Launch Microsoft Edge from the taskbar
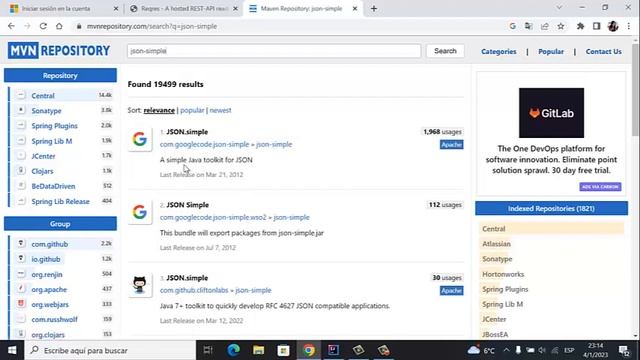 point(233,350)
